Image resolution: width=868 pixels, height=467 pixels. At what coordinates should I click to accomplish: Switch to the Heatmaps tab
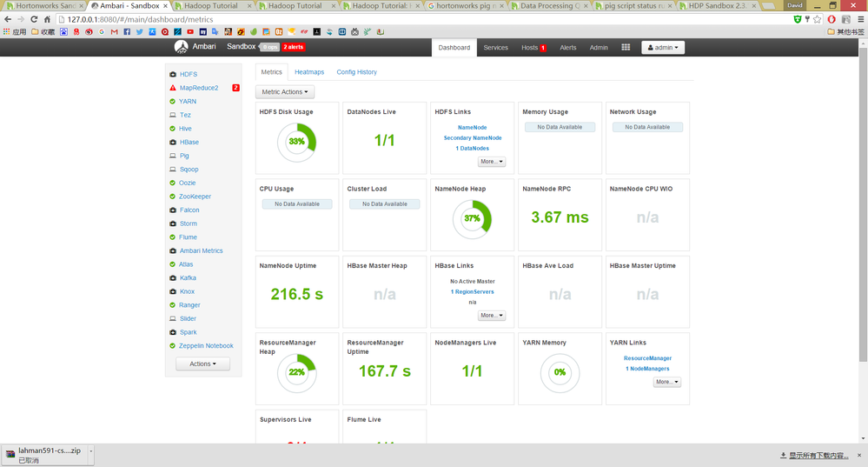(309, 72)
